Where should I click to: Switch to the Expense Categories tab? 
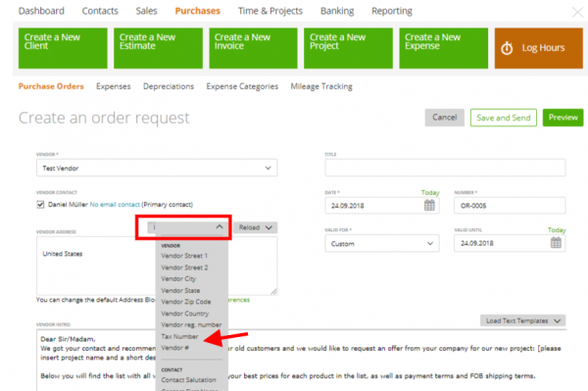tap(242, 86)
